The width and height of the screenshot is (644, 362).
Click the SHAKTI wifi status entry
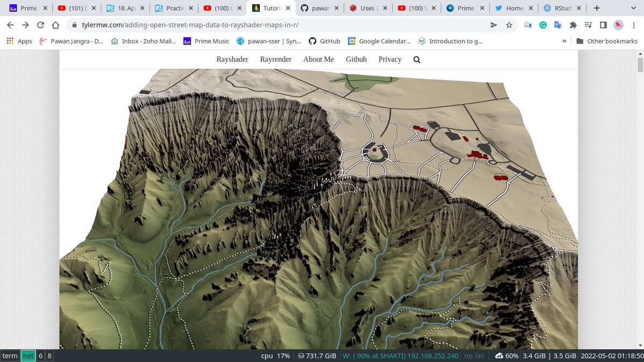pos(401,356)
